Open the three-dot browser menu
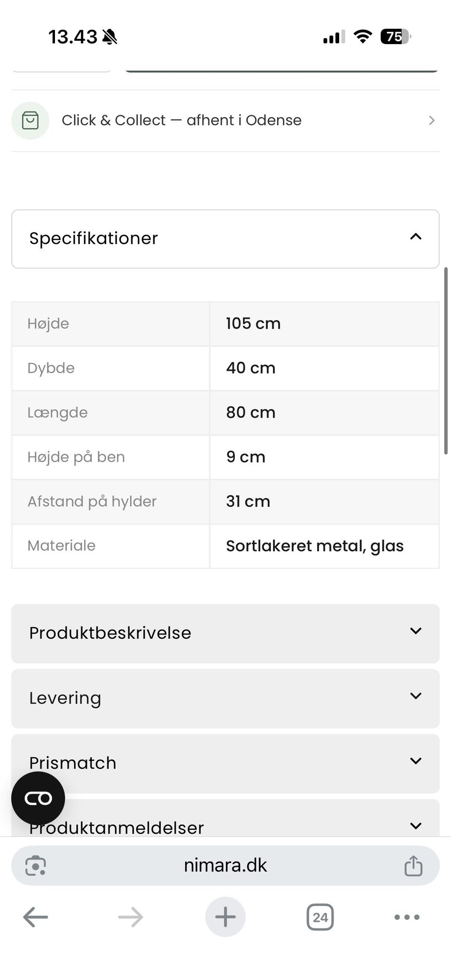The image size is (451, 980). [x=407, y=917]
